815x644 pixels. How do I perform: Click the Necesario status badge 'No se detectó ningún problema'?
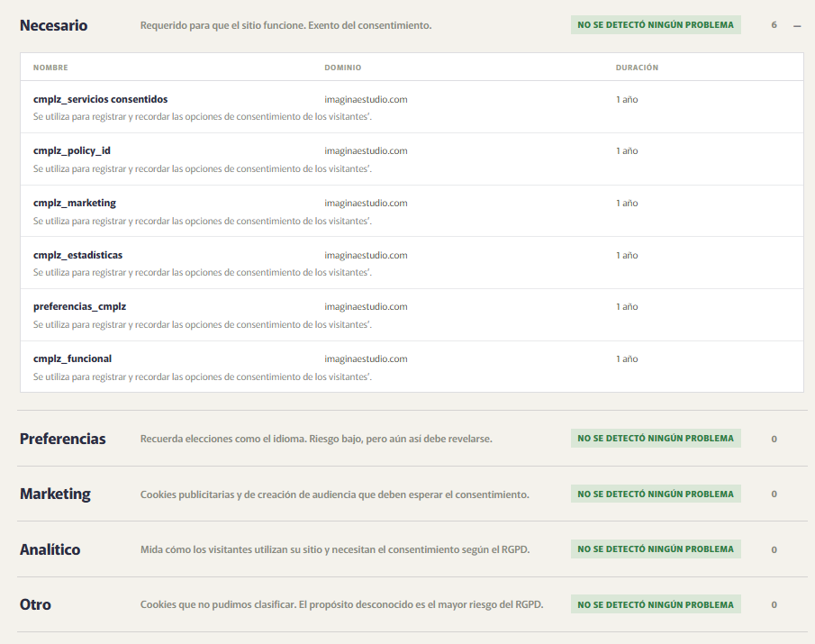[656, 25]
